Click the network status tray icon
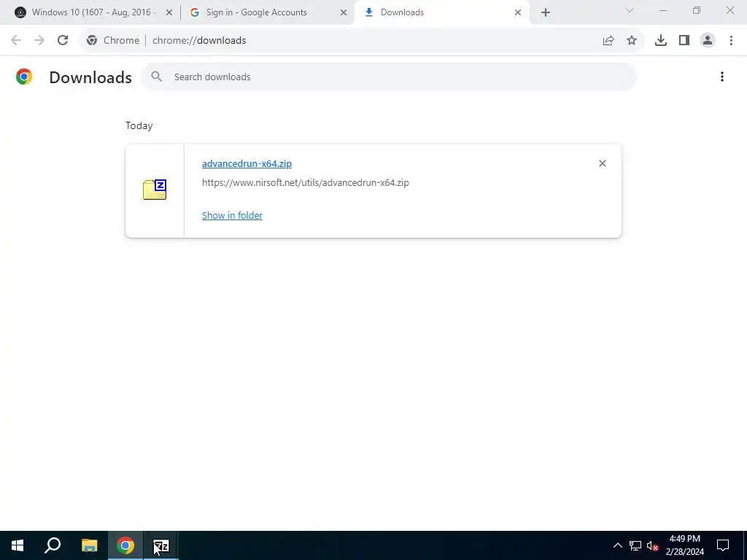 [635, 545]
